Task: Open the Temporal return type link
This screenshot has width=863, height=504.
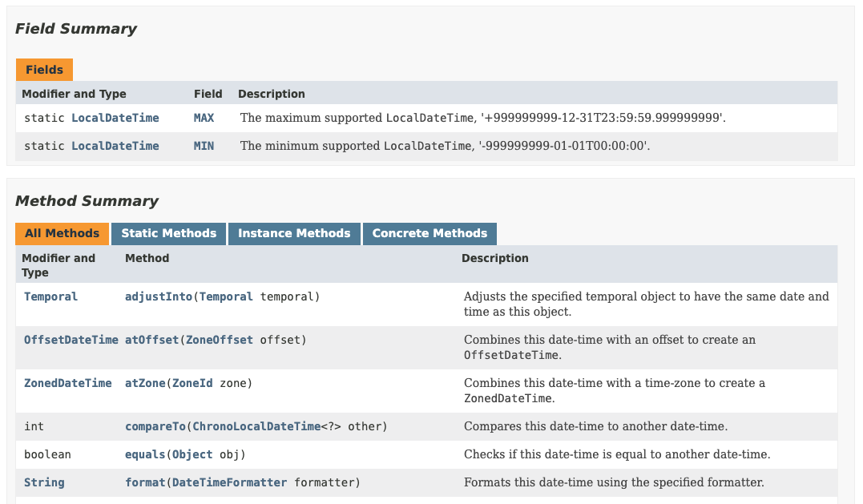Action: [50, 296]
